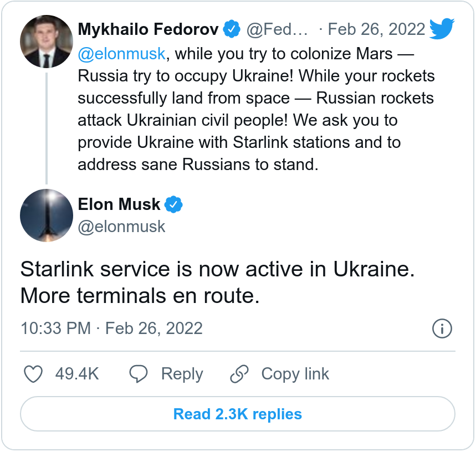This screenshot has width=476, height=452.
Task: Click the Reply text label
Action: coord(182,374)
